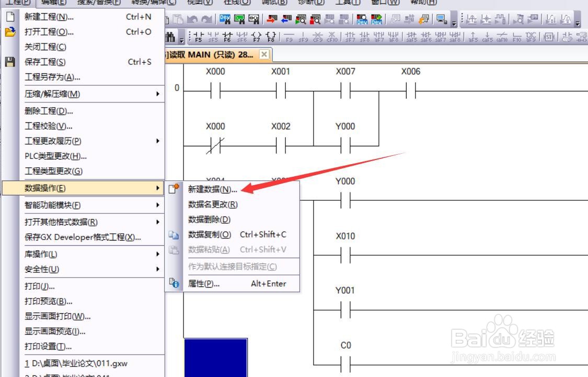This screenshot has width=588, height=377.
Task: Choose 工程校验(V)... menu item
Action: (x=83, y=126)
